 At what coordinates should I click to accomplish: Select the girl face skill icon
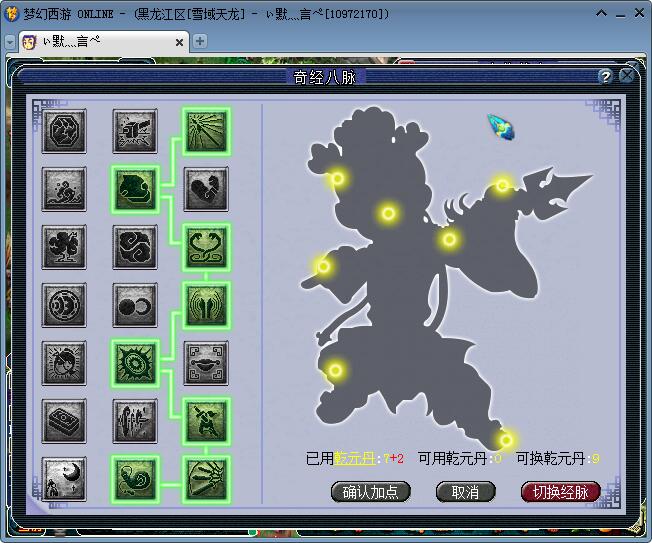pyautogui.click(x=64, y=363)
